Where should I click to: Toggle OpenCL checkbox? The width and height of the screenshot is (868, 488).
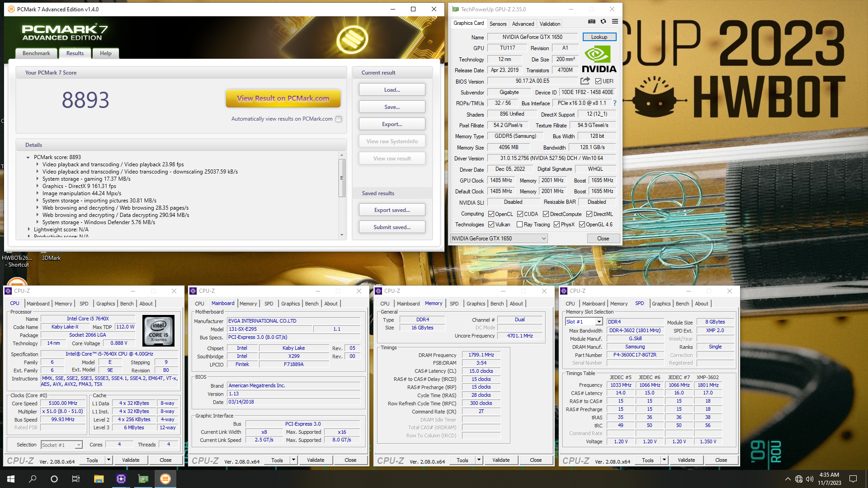pyautogui.click(x=491, y=214)
